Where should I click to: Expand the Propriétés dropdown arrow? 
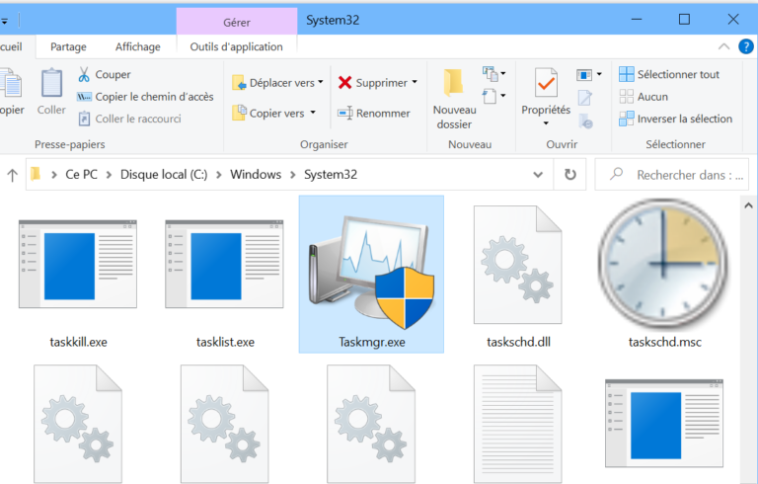546,123
